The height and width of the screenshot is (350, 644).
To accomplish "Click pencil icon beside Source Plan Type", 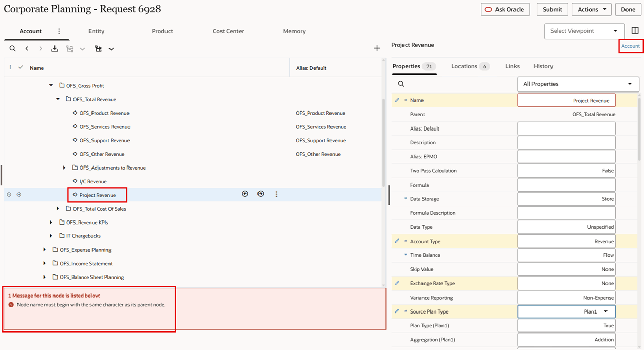I will [397, 311].
